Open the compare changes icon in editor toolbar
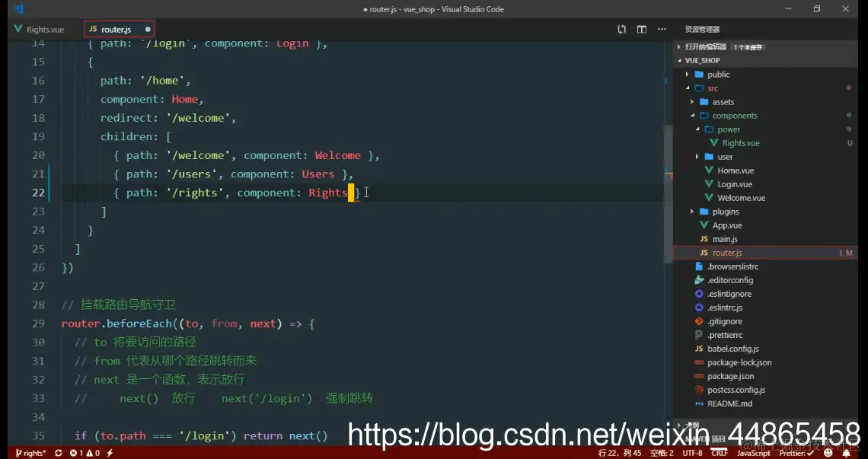Image resolution: width=868 pixels, height=459 pixels. click(621, 30)
